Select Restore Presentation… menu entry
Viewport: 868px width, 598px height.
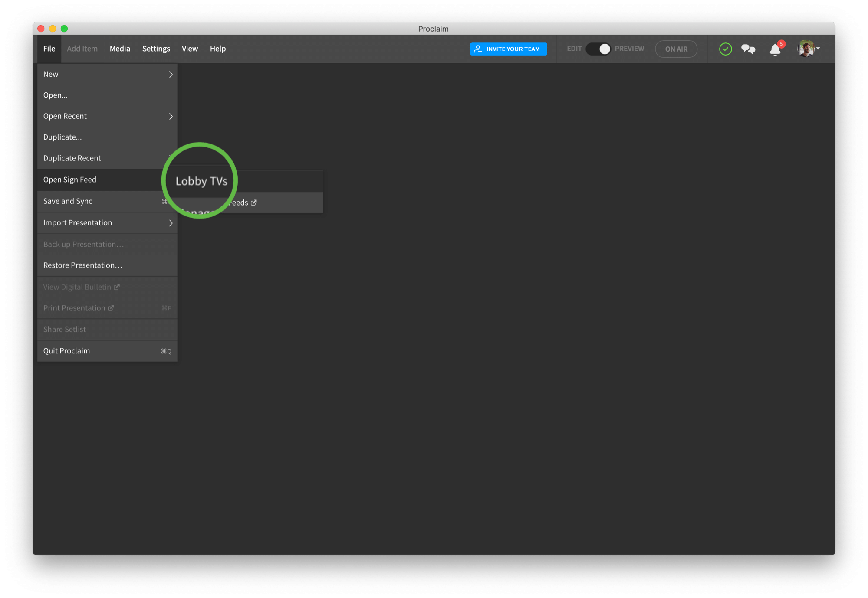pos(83,265)
